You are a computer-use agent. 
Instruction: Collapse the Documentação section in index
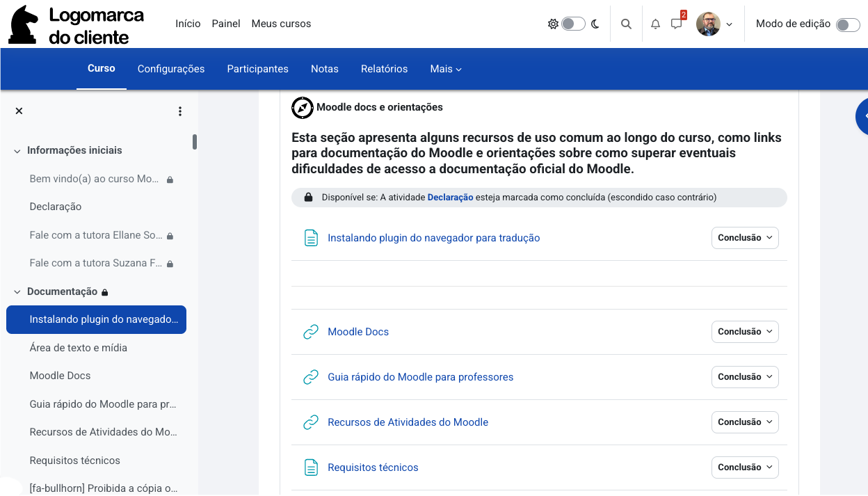point(17,292)
